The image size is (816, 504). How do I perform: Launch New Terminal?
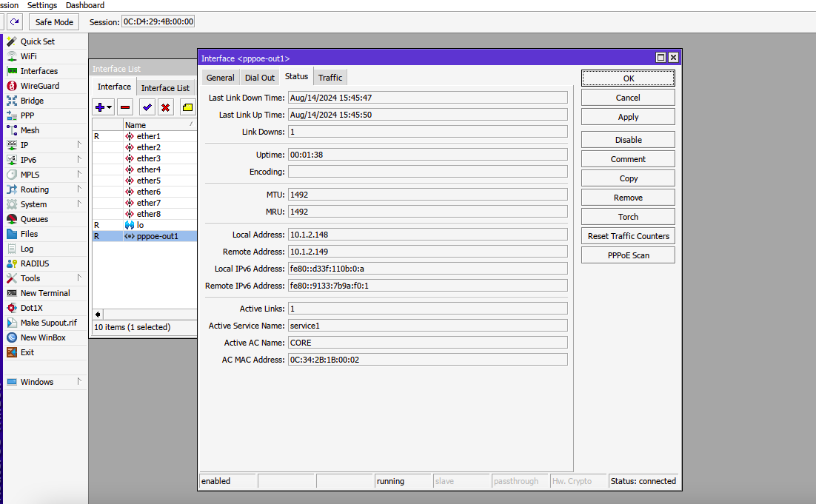(x=45, y=293)
